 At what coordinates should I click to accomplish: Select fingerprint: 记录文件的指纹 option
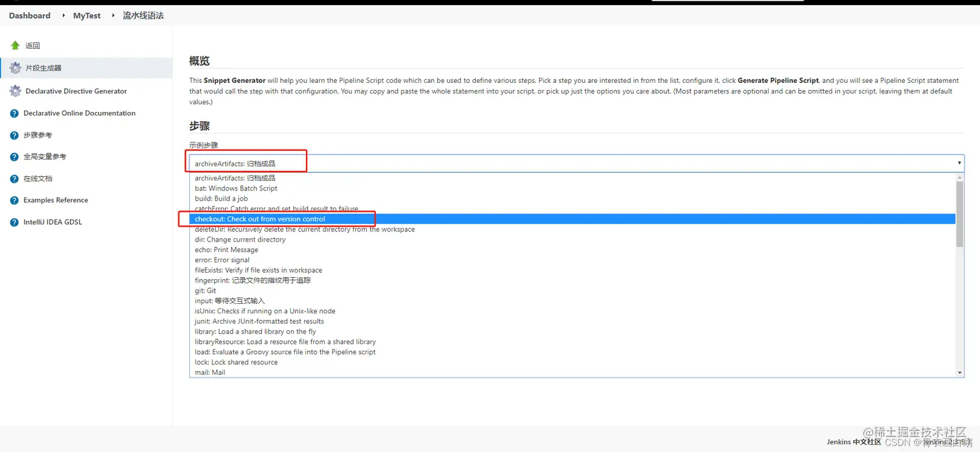click(x=572, y=280)
